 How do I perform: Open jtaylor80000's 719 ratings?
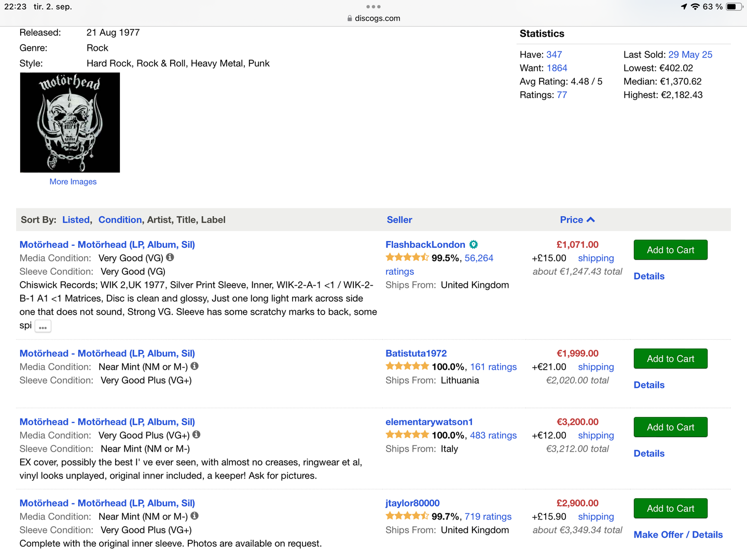488,517
